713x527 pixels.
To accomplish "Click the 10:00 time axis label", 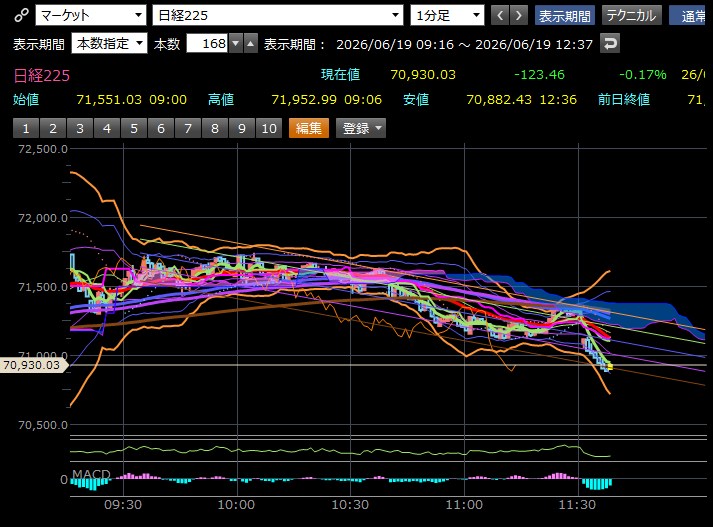I will 236,505.
